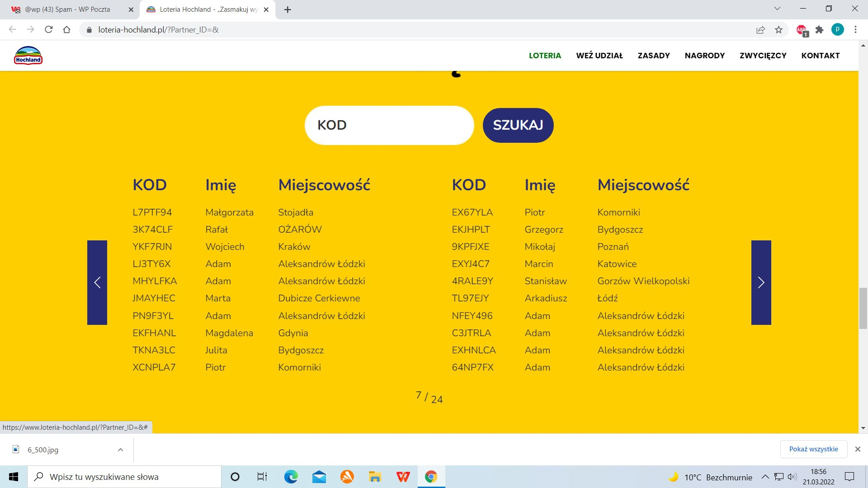868x488 pixels.
Task: Switch to the WP Poczta Spam tab
Action: tap(68, 9)
